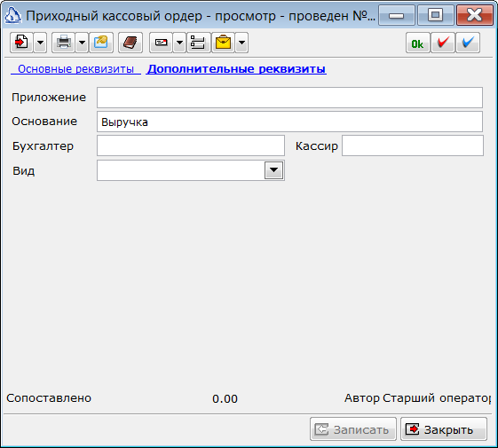Open the blue folder icon with yellow note
498x448 pixels.
pos(101,43)
